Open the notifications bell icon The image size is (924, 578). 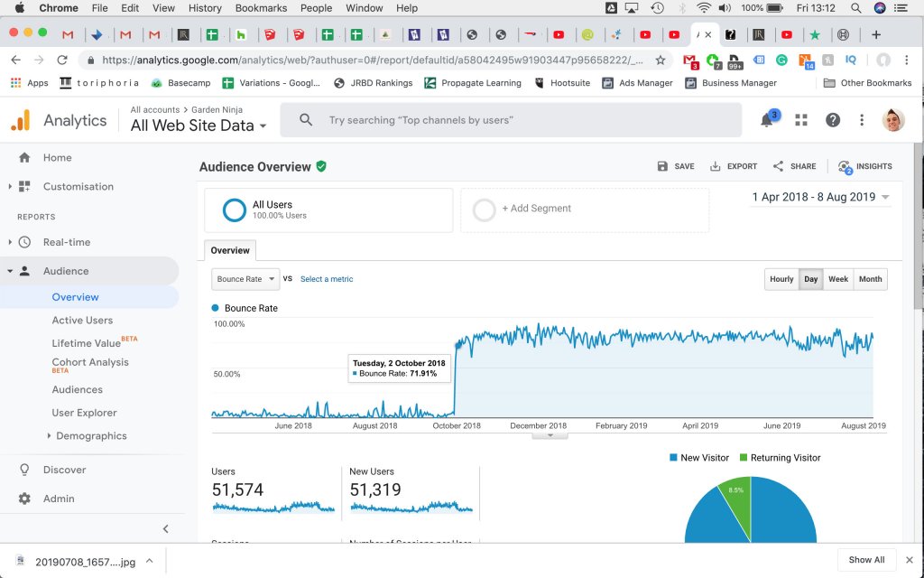click(767, 120)
